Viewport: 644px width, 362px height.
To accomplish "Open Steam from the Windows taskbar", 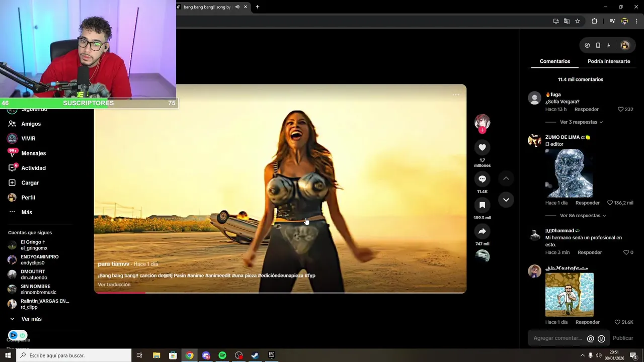I will pyautogui.click(x=255, y=355).
